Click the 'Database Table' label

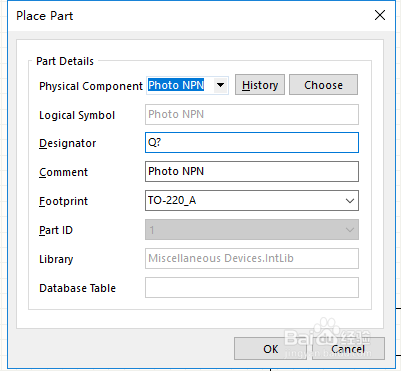tap(77, 288)
